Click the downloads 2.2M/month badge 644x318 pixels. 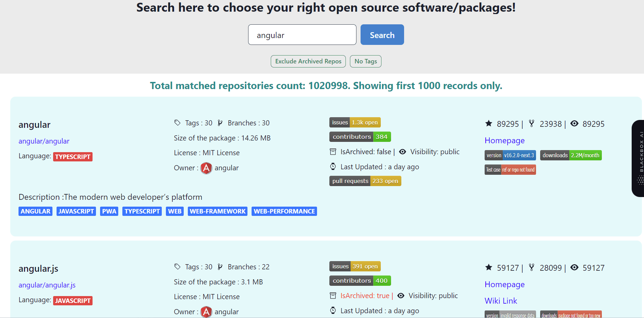coord(571,155)
